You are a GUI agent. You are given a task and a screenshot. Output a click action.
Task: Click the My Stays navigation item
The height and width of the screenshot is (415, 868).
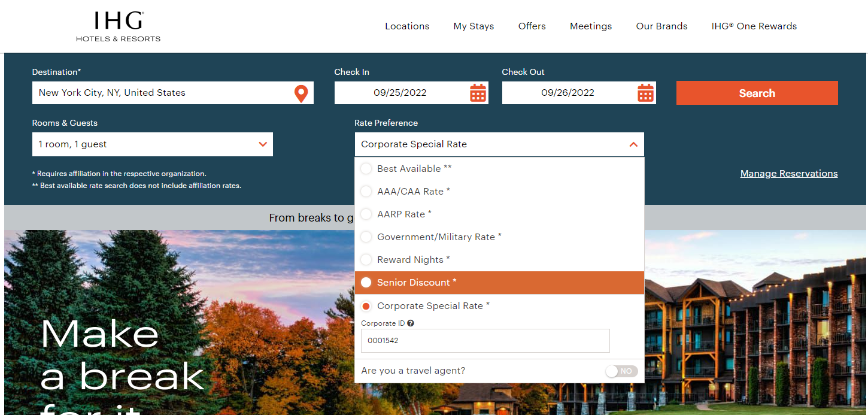pyautogui.click(x=473, y=26)
